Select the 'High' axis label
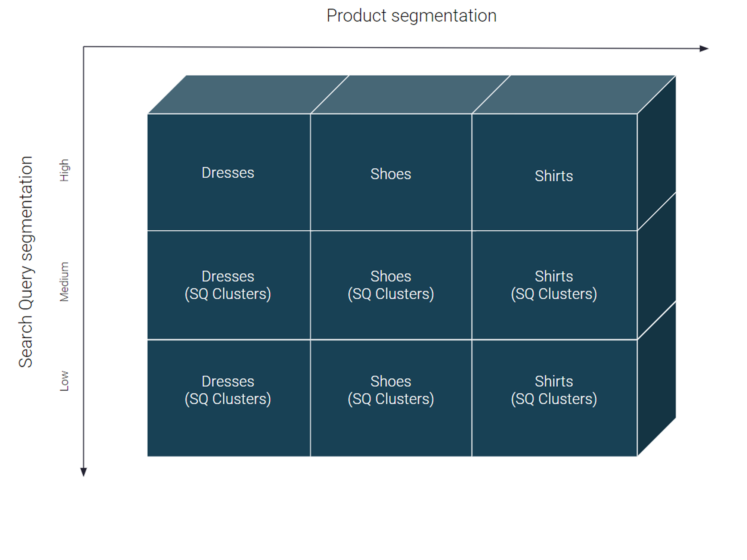 (x=64, y=170)
